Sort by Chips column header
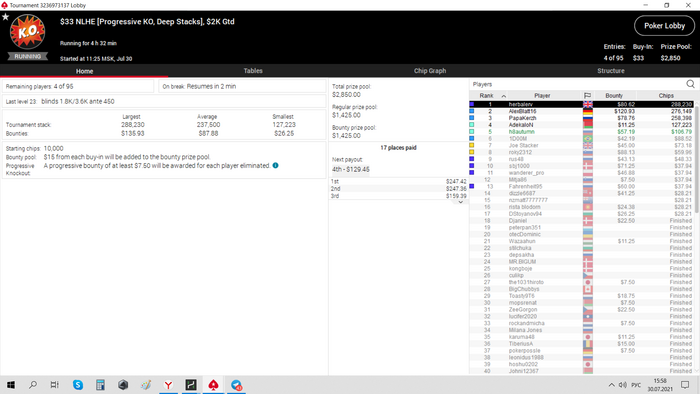The width and height of the screenshot is (700, 394). pyautogui.click(x=666, y=95)
